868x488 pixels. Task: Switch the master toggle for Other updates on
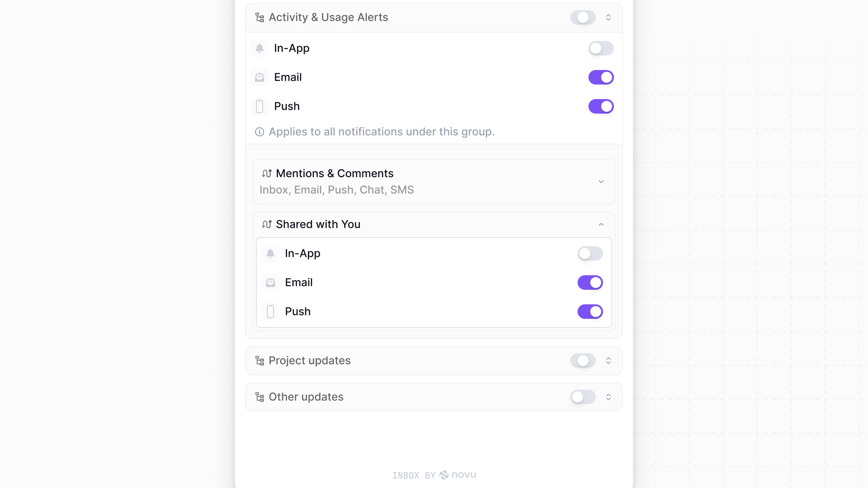tap(583, 397)
